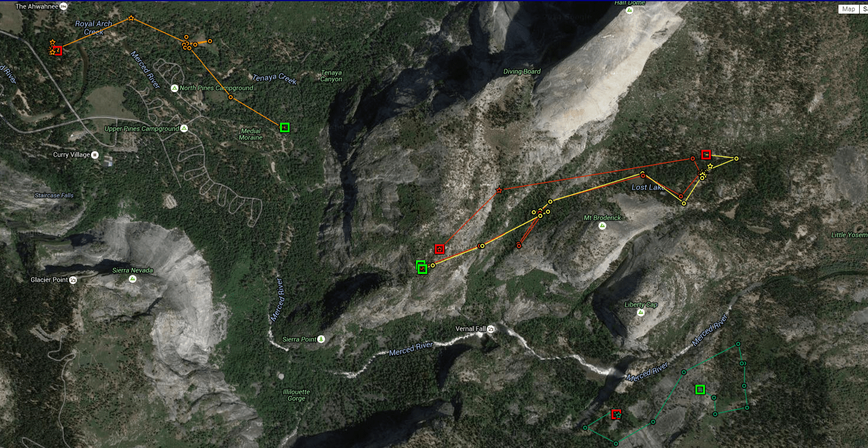Click the Tenaya Creek label
The height and width of the screenshot is (448, 868).
coord(274,79)
